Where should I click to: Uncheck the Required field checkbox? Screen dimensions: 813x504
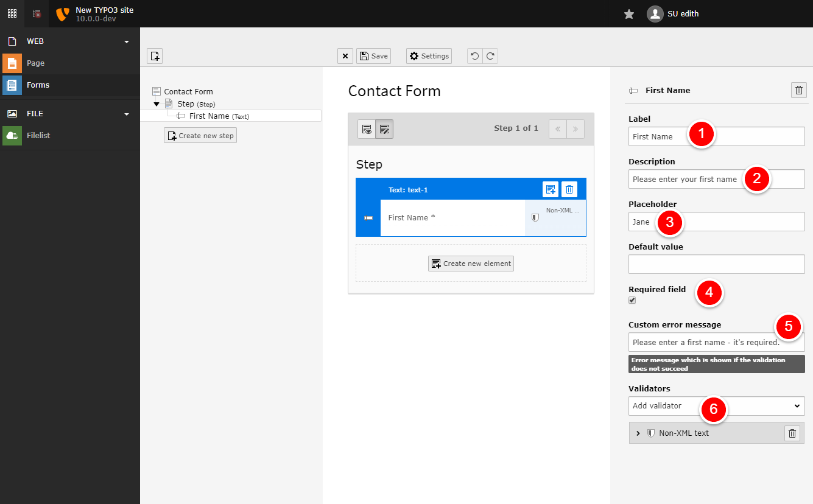coord(632,300)
